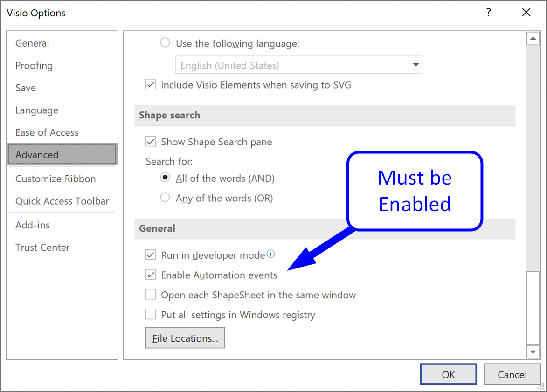Enable Open each ShapeSheet in same window

coord(151,295)
